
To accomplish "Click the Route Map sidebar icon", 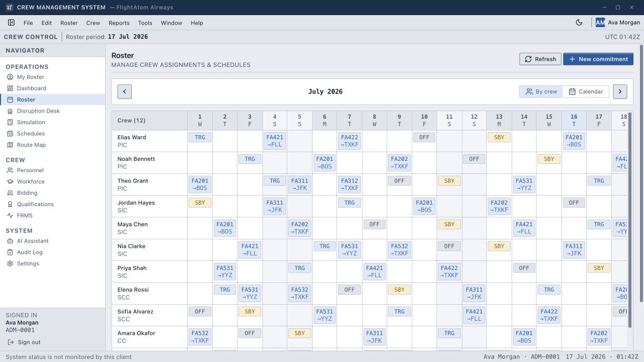I will pyautogui.click(x=10, y=145).
